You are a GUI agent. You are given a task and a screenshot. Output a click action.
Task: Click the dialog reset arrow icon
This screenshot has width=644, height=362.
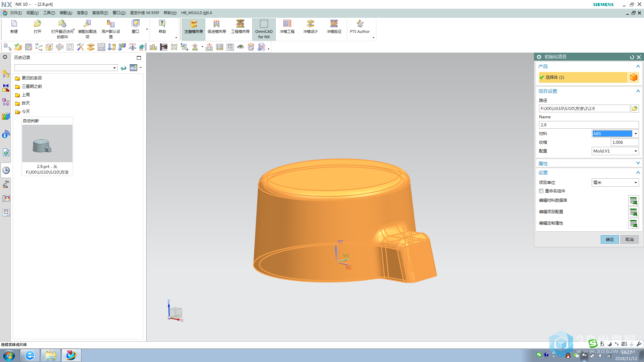[632, 57]
